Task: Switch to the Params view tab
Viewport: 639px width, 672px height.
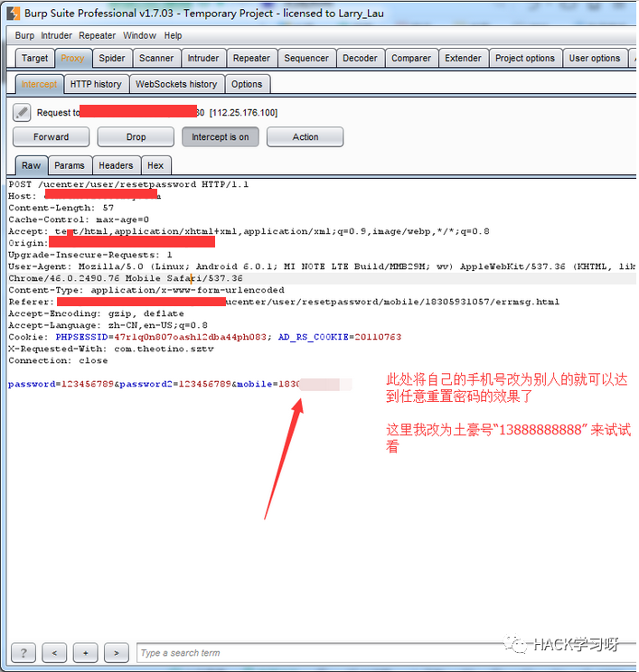Action: coord(70,165)
